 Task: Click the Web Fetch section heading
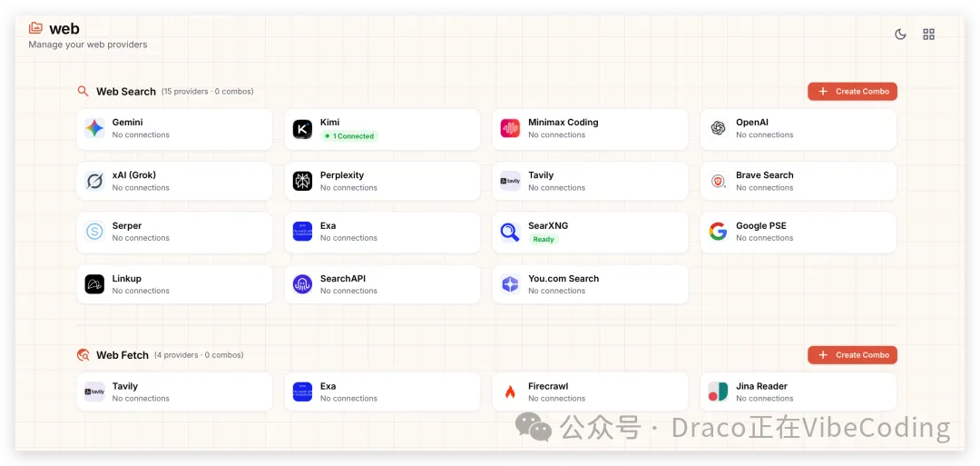click(x=122, y=355)
